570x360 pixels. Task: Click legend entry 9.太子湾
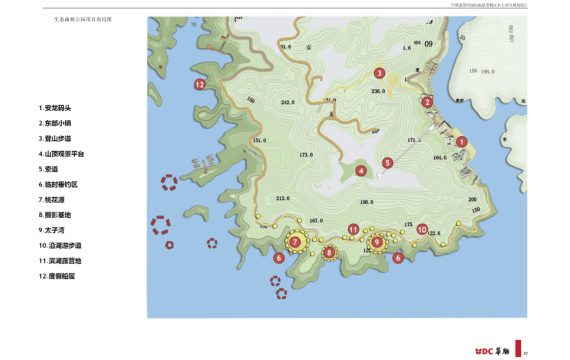pos(52,231)
